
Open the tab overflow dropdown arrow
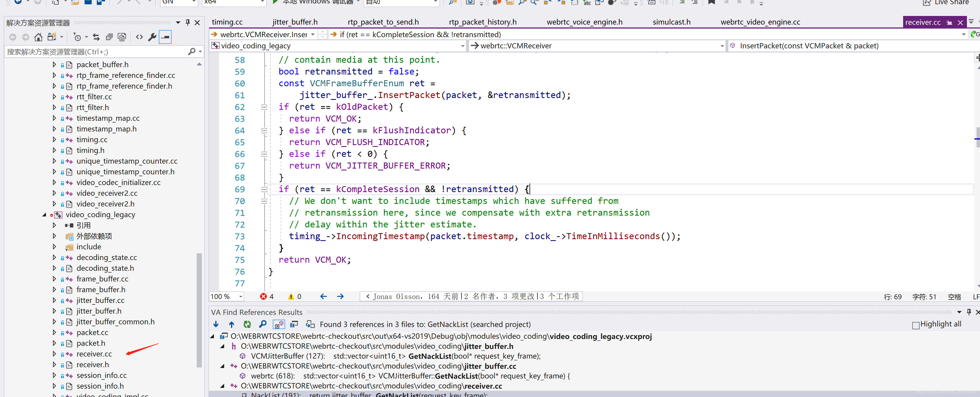click(x=971, y=22)
